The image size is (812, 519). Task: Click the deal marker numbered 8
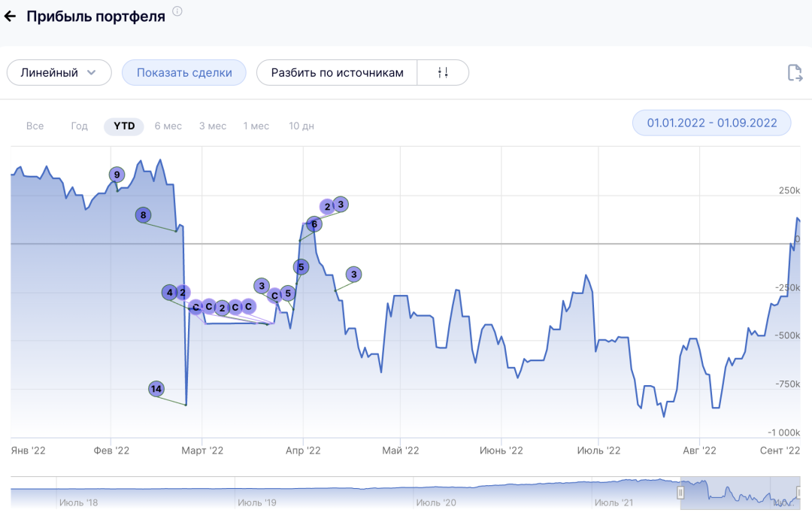coord(143,215)
